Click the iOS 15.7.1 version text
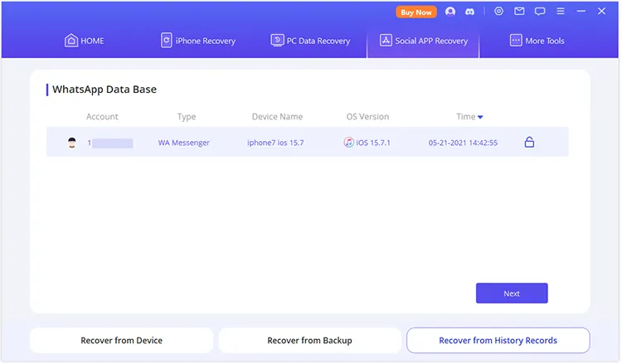622x364 pixels. pos(373,143)
